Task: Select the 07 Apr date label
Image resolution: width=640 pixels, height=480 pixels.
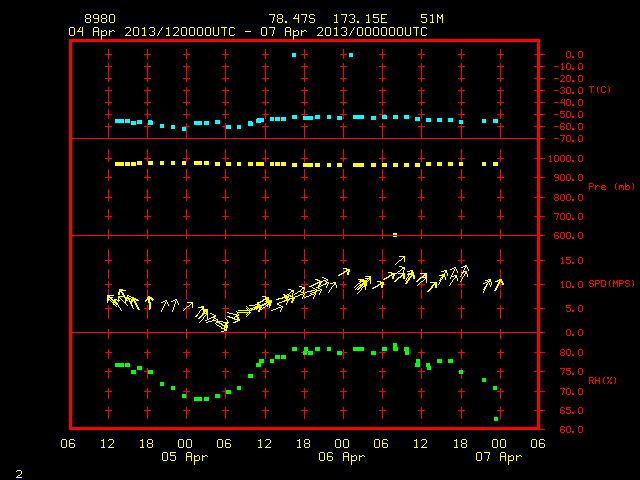Action: [498, 457]
